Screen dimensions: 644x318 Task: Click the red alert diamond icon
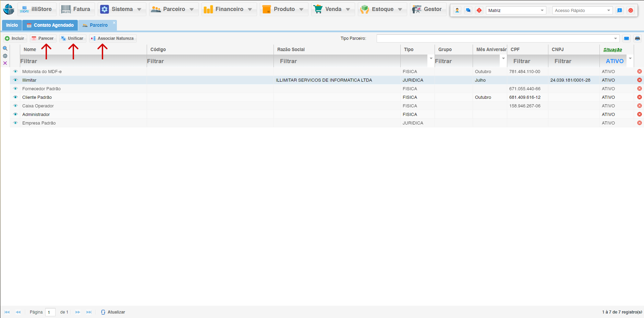point(479,10)
